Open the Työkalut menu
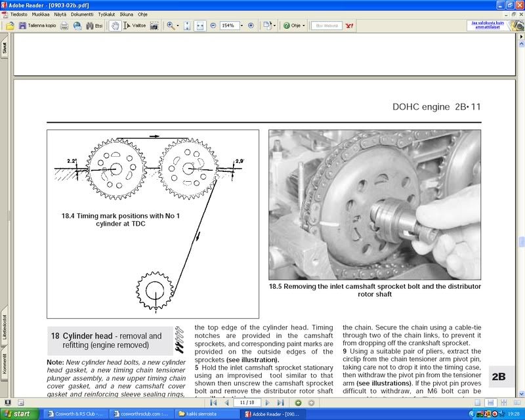The height and width of the screenshot is (420, 525). [106, 14]
